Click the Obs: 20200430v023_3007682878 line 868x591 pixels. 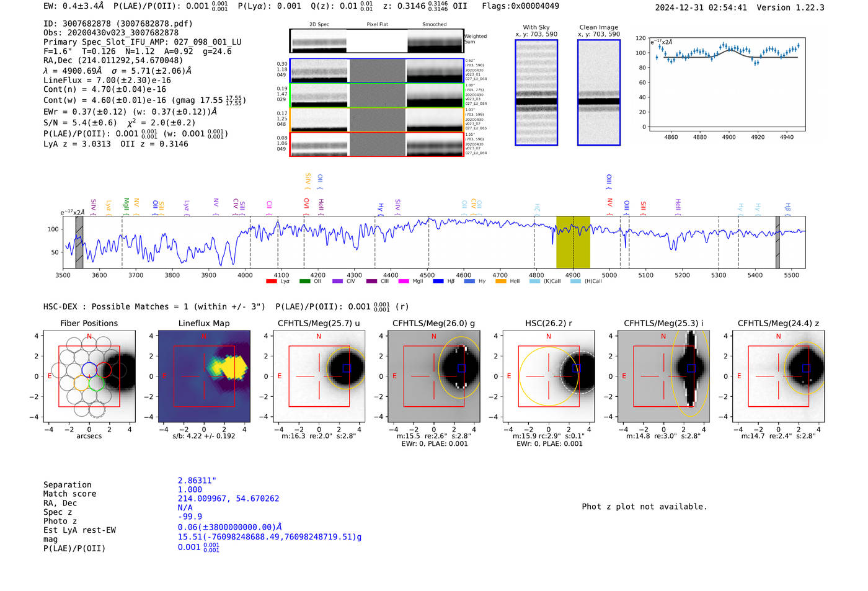111,33
